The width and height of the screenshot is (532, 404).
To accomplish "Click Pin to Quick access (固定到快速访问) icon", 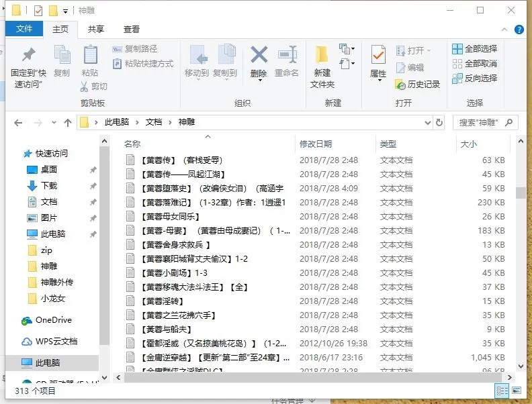I will 28,54.
